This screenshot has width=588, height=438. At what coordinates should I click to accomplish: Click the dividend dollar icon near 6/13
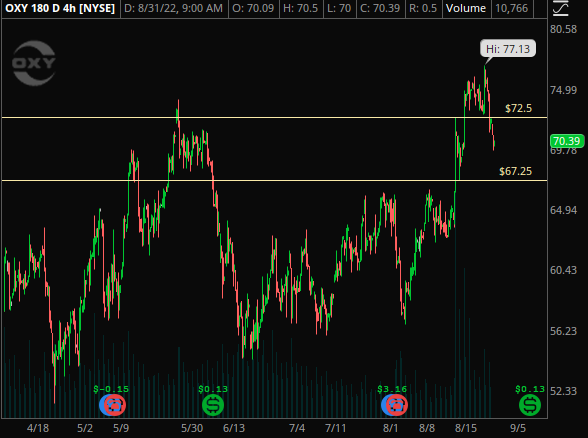point(213,405)
